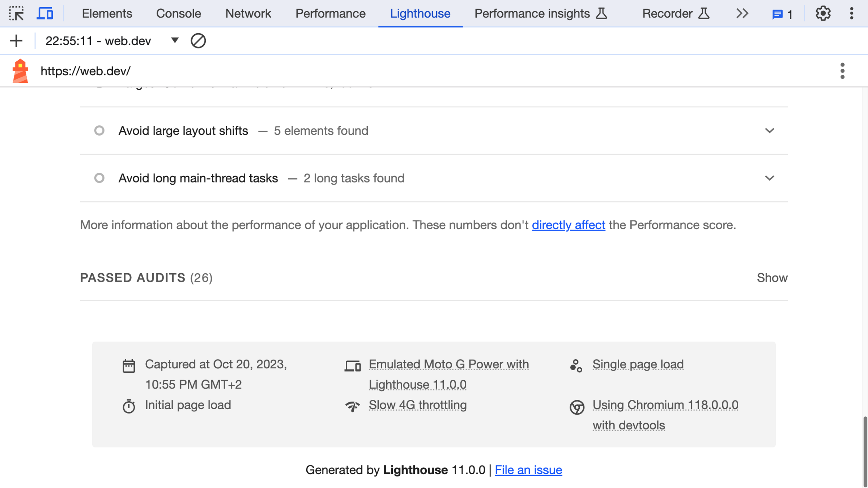This screenshot has width=868, height=488.
Task: Open DevTools settings gear
Action: pos(823,14)
